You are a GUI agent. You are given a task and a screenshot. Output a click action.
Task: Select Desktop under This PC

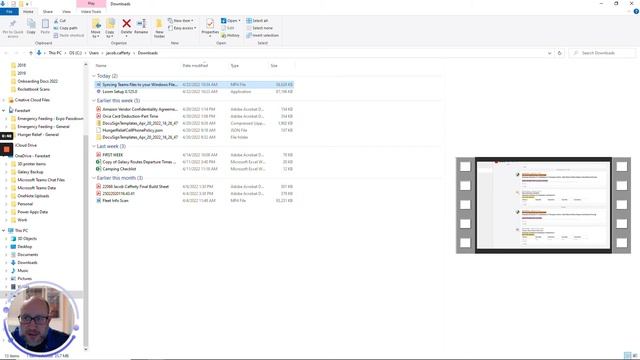click(24, 247)
